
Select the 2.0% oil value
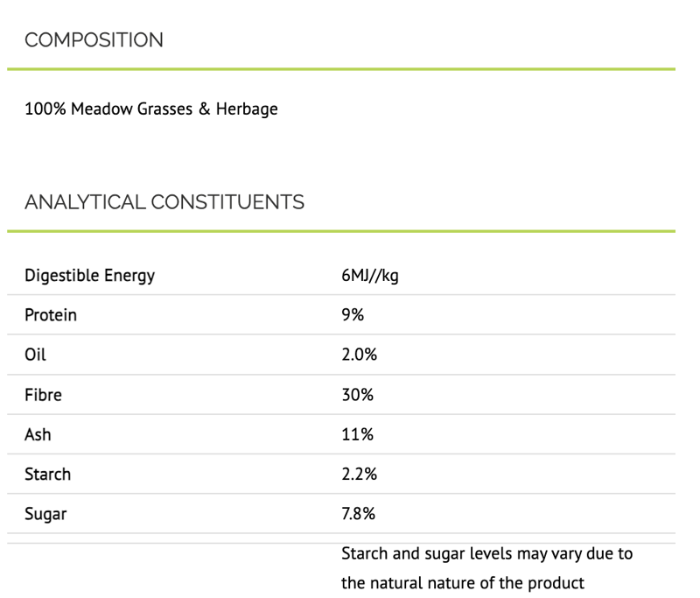[x=359, y=355]
